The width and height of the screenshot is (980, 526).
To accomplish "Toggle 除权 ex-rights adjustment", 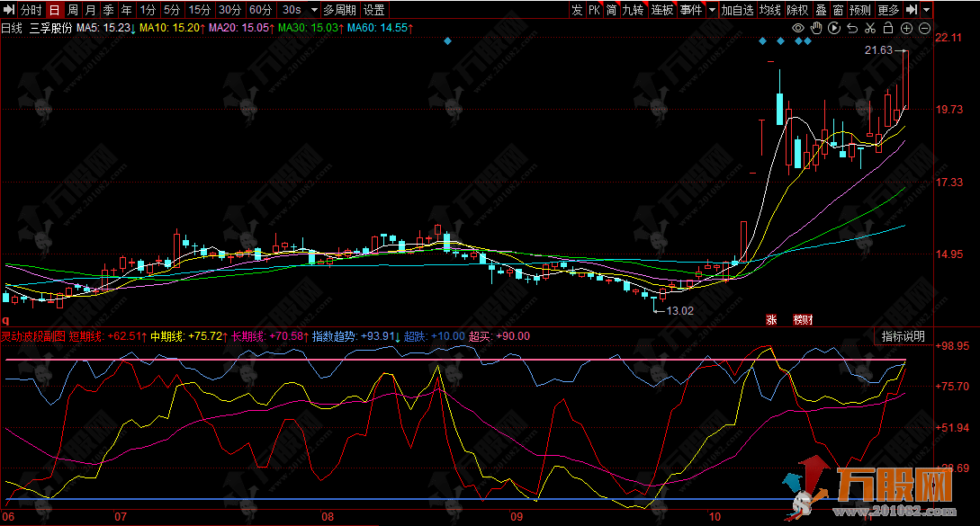I will 796,10.
